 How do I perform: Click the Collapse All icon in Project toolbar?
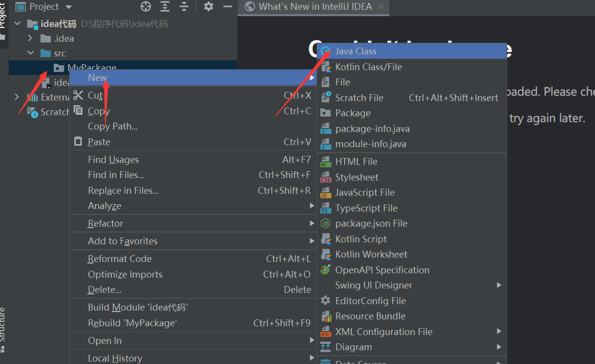(184, 7)
